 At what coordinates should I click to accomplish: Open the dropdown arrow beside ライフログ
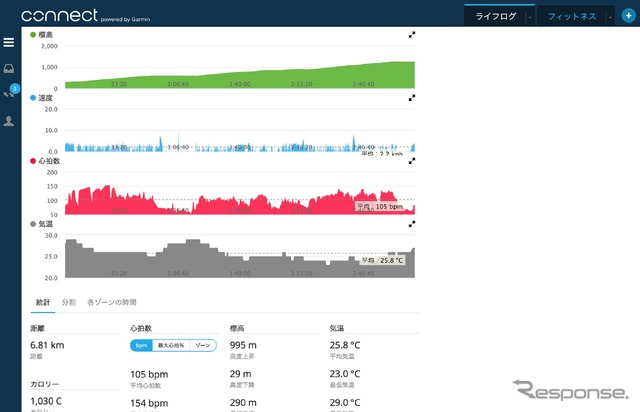pyautogui.click(x=528, y=17)
